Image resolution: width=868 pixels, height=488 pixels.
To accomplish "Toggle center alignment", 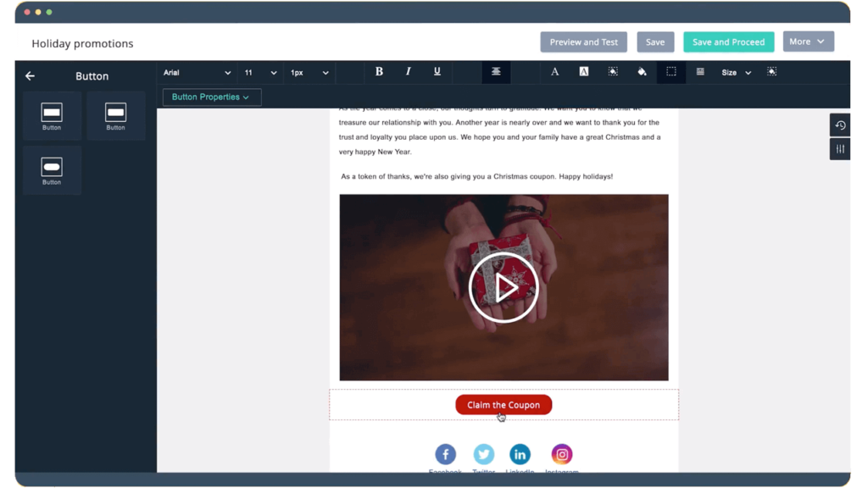I will click(496, 72).
